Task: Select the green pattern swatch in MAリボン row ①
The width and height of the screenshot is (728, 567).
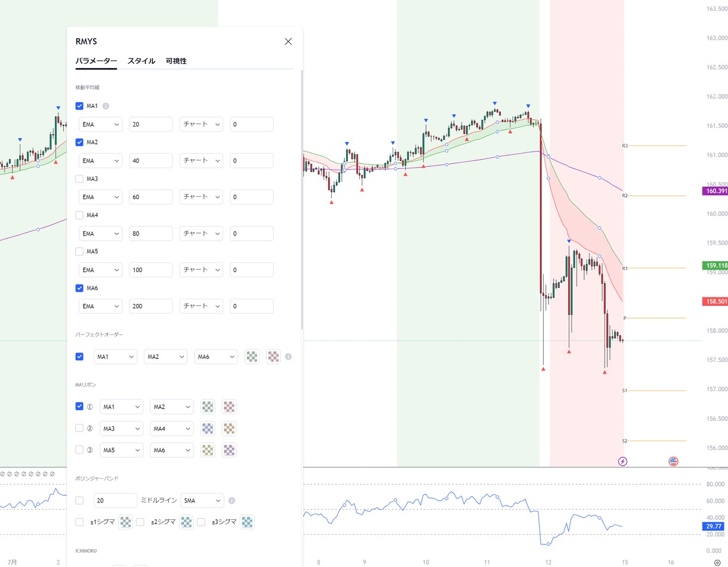Action: (208, 406)
